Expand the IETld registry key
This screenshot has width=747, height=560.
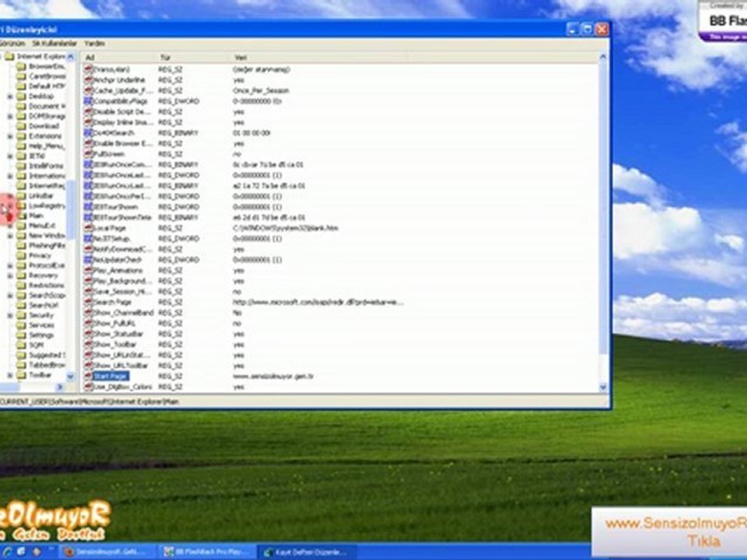10,156
